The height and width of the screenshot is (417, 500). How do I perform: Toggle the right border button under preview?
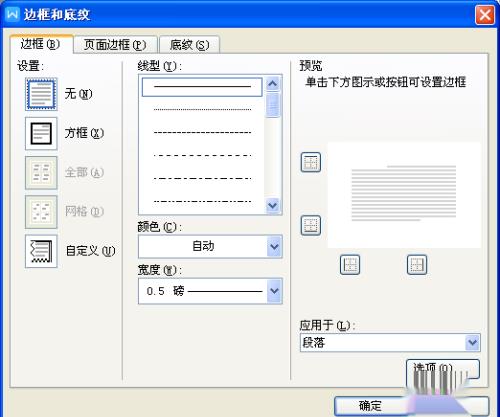point(417,265)
